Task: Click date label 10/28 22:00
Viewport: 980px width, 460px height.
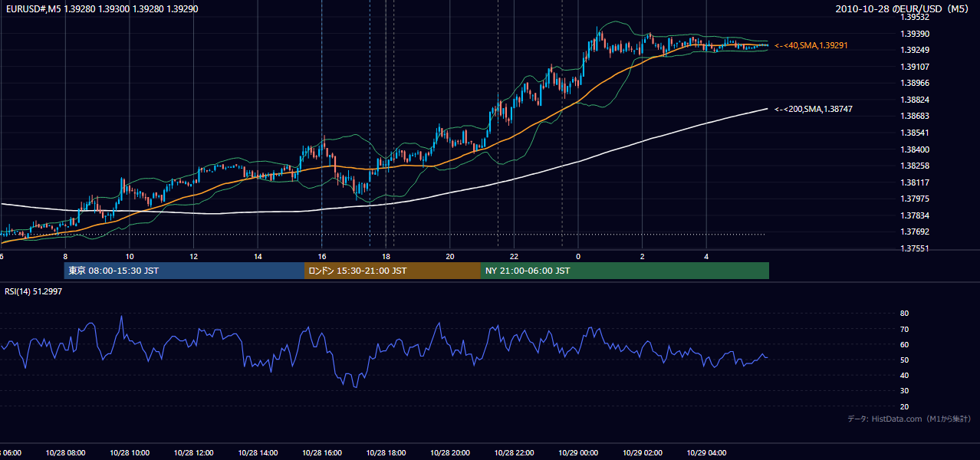Action: (514, 453)
